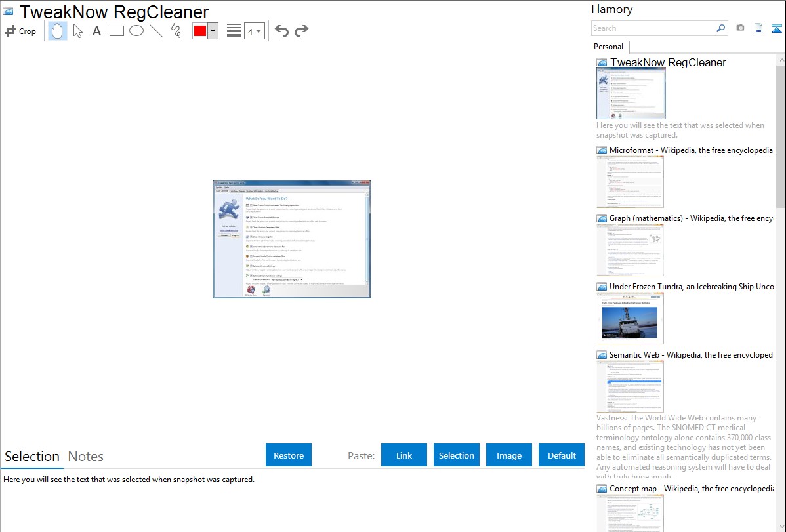
Task: Choose the text annotation tool
Action: [x=96, y=31]
